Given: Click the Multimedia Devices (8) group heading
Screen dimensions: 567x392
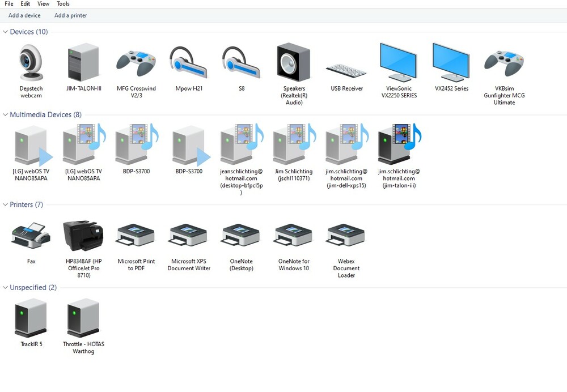Looking at the screenshot, I should point(45,114).
